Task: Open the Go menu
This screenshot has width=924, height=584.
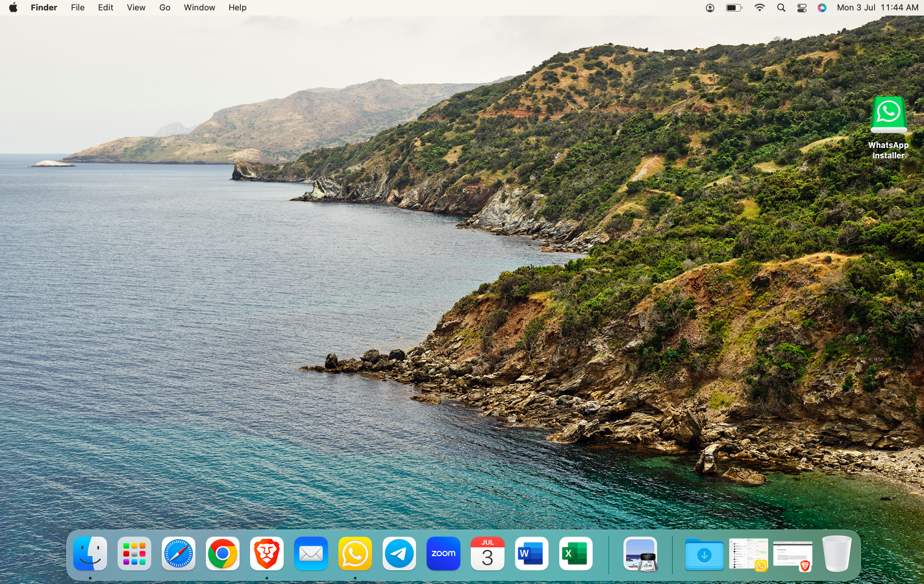Action: tap(165, 8)
